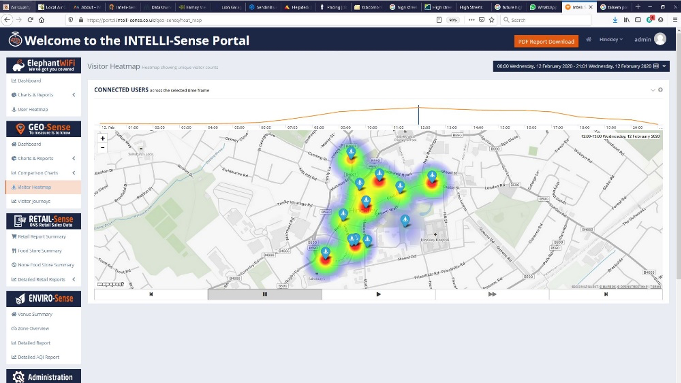The image size is (681, 383).
Task: Zoom out on the heatmap map
Action: click(x=102, y=148)
